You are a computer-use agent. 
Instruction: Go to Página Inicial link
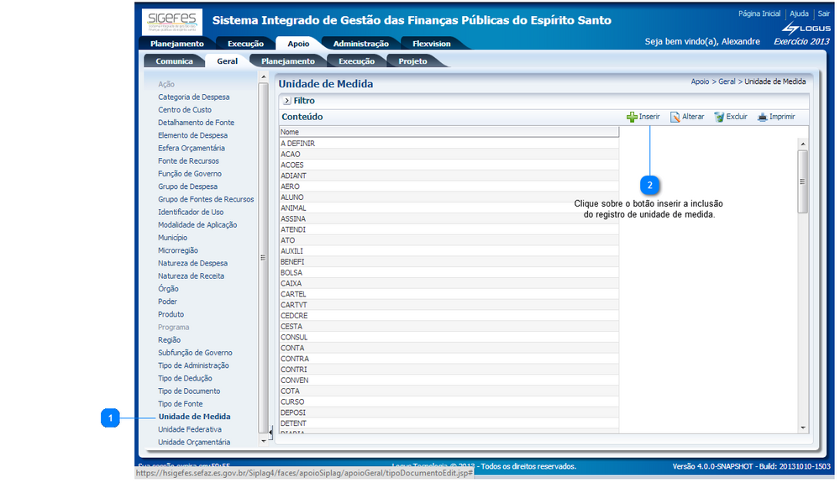759,14
